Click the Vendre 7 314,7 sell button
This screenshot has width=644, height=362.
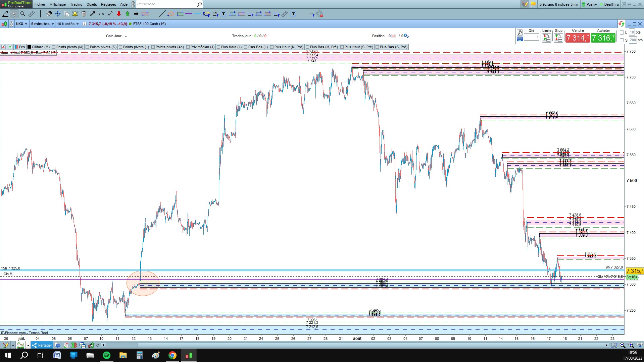click(x=578, y=38)
